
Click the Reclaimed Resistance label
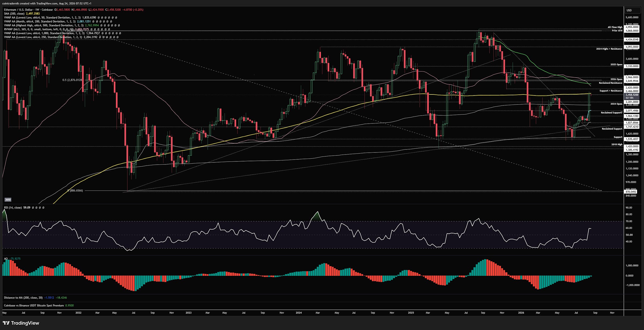pyautogui.click(x=611, y=83)
